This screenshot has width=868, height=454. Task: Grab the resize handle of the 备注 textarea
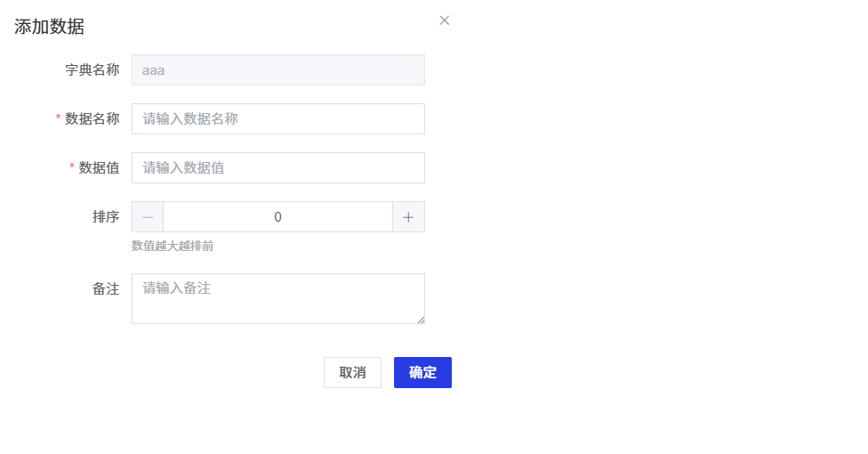[420, 319]
